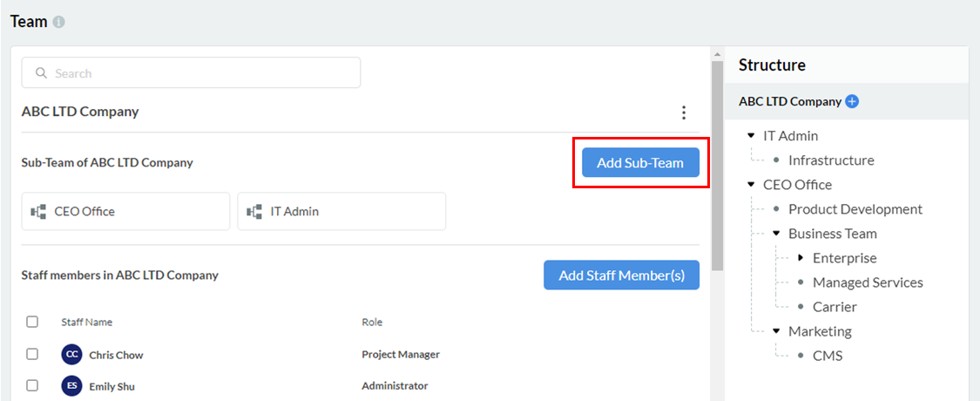Viewport: 980px width, 401px height.
Task: Collapse the IT Admin tree node
Action: point(751,136)
